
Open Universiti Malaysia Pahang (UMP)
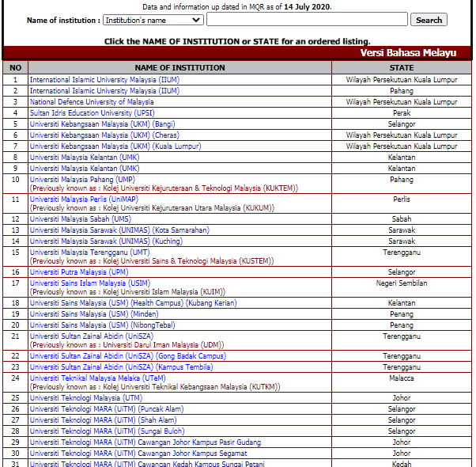click(x=82, y=179)
